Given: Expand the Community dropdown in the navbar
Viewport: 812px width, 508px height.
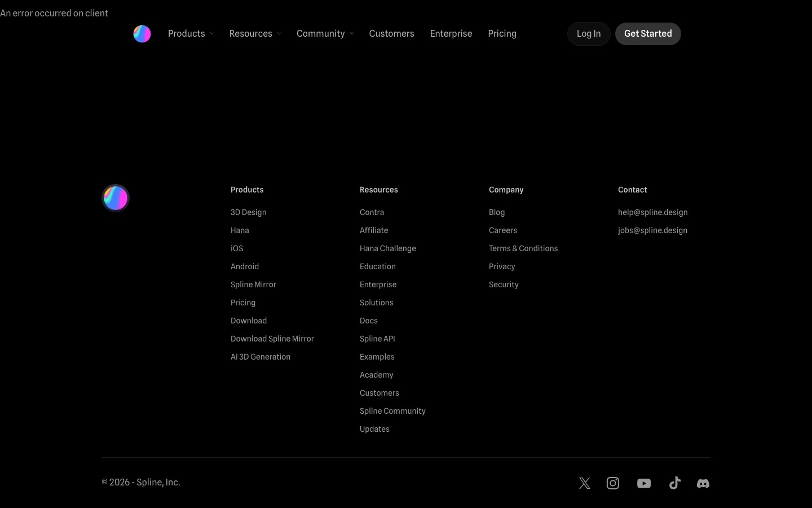Looking at the screenshot, I should (325, 34).
